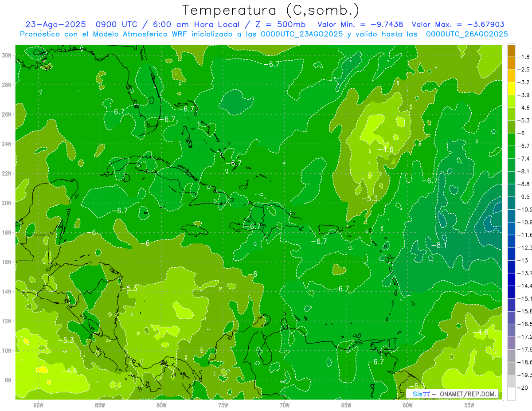Click the '-7.4' colorbar label
The image size is (532, 411).
pyautogui.click(x=524, y=158)
